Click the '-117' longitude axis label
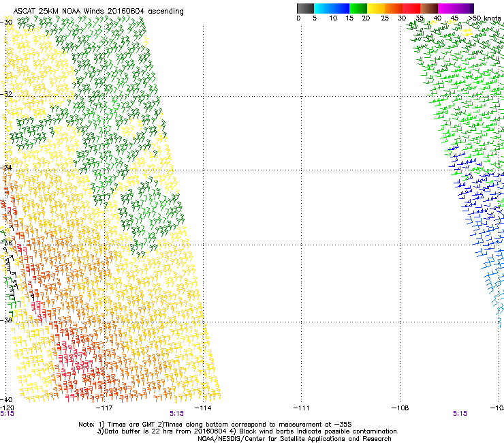The height and width of the screenshot is (443, 504). [x=104, y=408]
